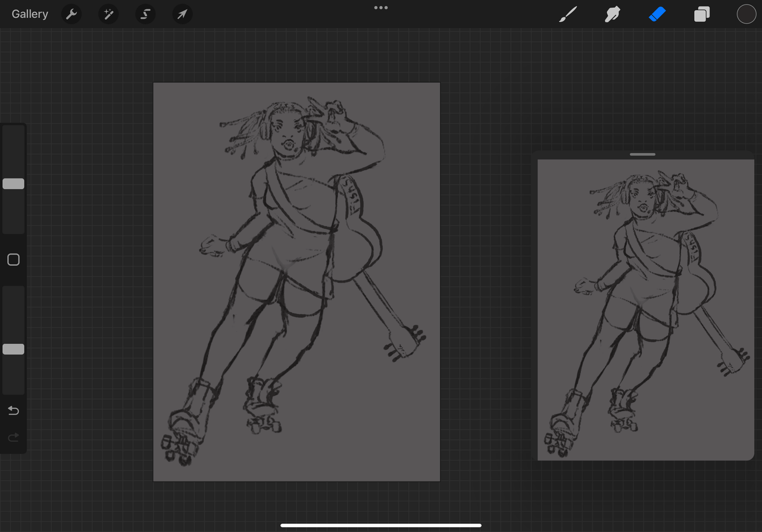Open the Layers panel
762x532 pixels.
pos(702,14)
